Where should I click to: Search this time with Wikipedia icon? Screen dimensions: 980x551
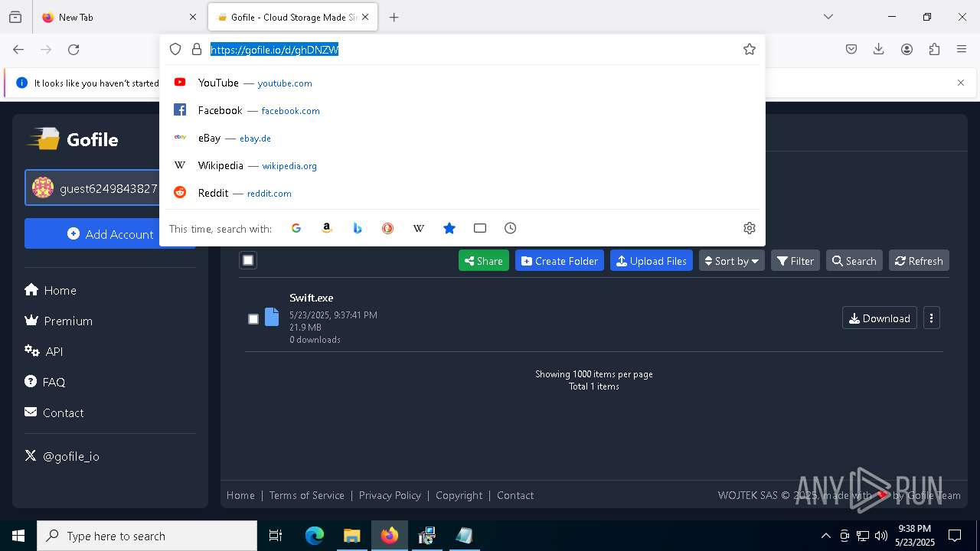tap(419, 228)
